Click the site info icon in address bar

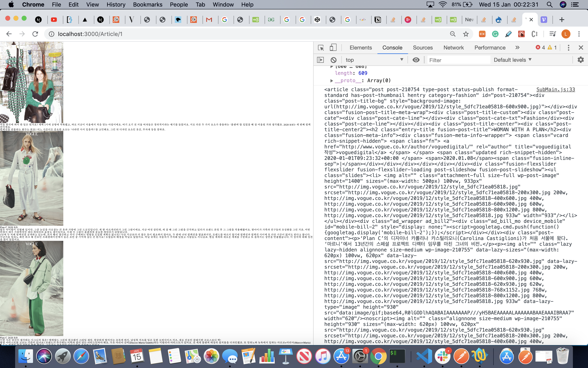(51, 34)
